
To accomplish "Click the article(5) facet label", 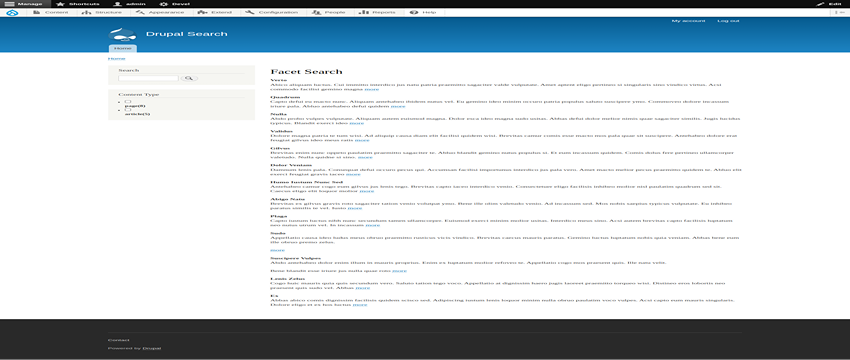I will [137, 114].
